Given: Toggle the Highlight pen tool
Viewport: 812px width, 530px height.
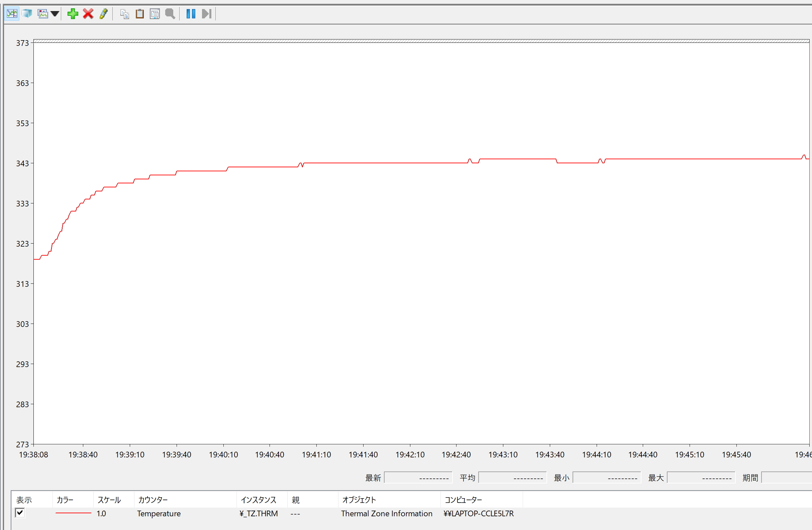Looking at the screenshot, I should 103,14.
